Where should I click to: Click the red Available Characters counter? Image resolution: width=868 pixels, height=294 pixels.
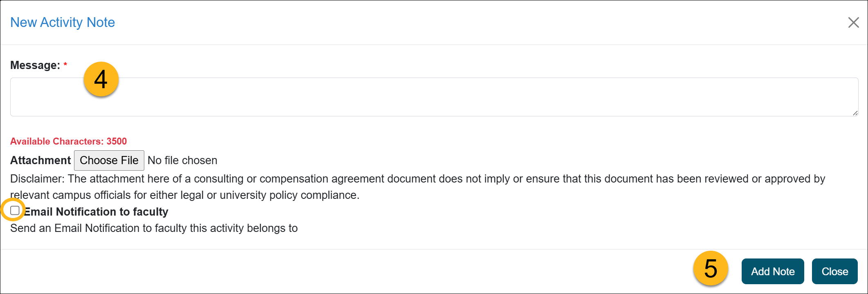pos(69,141)
